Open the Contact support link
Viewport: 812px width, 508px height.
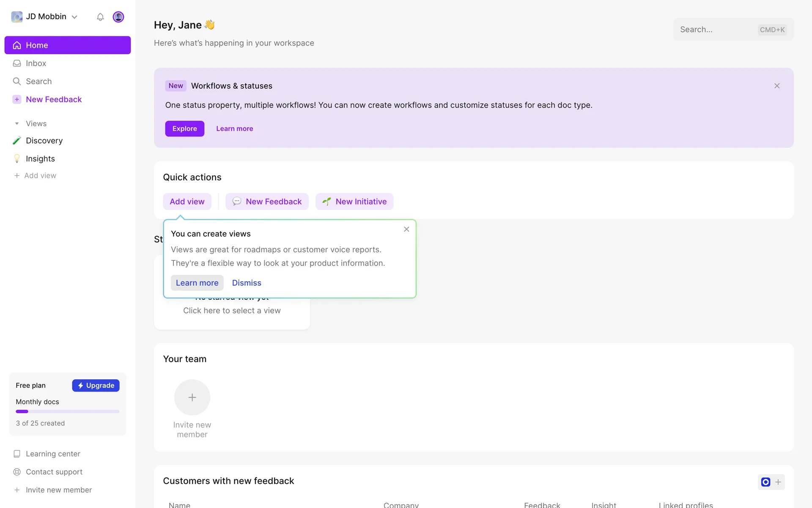coord(54,472)
